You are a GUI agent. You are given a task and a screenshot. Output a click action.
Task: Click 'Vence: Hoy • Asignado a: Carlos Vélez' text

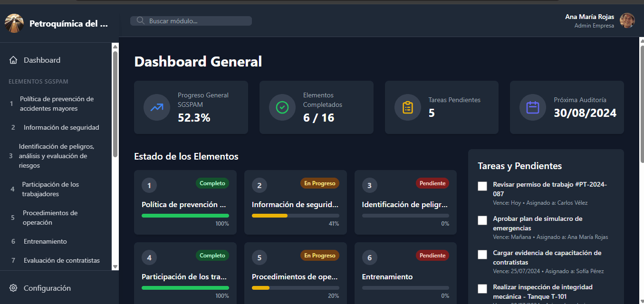tap(540, 203)
